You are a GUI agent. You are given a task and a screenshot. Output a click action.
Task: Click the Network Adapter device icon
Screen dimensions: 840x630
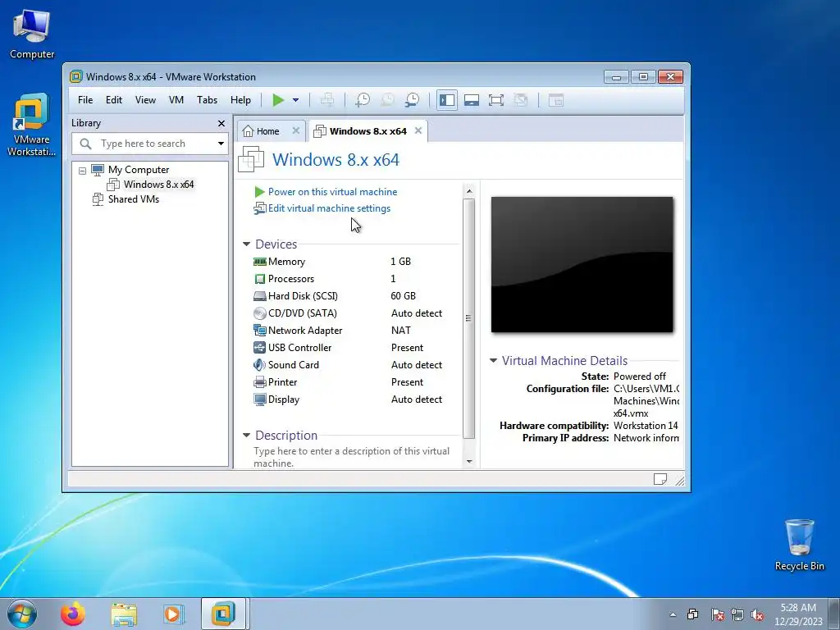coord(260,331)
